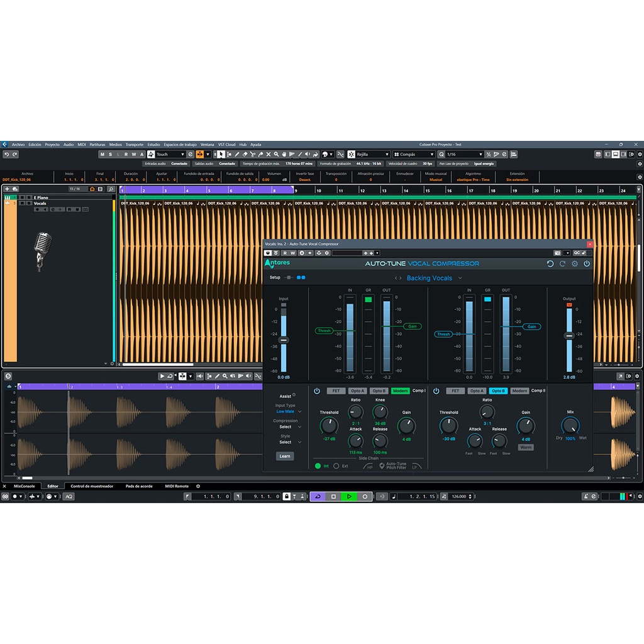Toggle Comp I power switch
This screenshot has width=644, height=644.
click(317, 391)
